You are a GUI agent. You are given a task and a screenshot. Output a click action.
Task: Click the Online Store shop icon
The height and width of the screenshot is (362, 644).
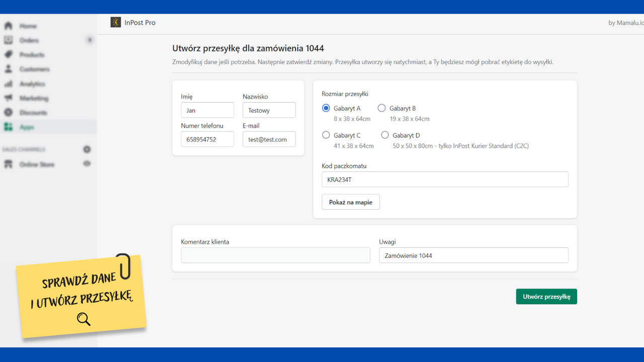(8, 164)
